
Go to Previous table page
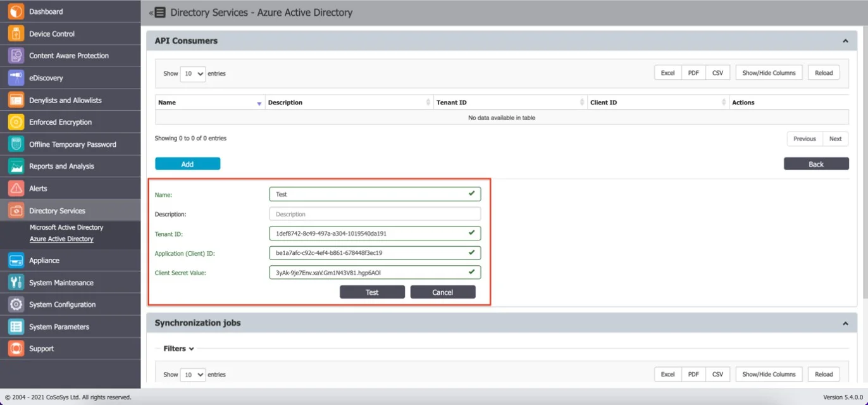pyautogui.click(x=805, y=139)
